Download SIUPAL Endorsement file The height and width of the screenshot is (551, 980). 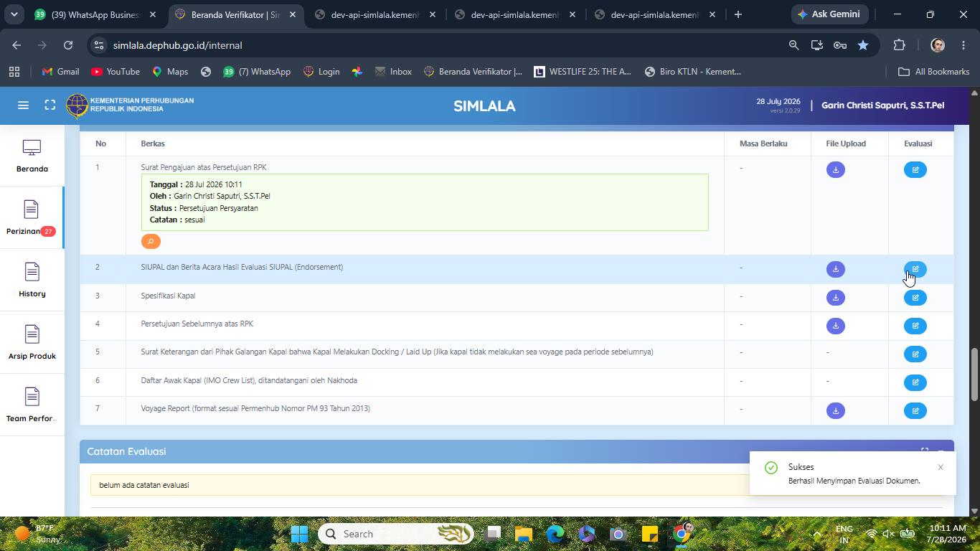coord(835,270)
